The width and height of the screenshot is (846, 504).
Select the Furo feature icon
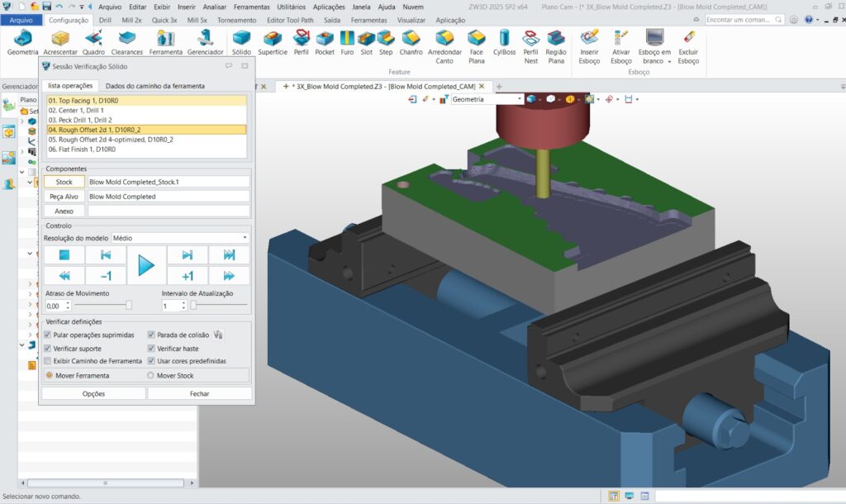click(347, 42)
